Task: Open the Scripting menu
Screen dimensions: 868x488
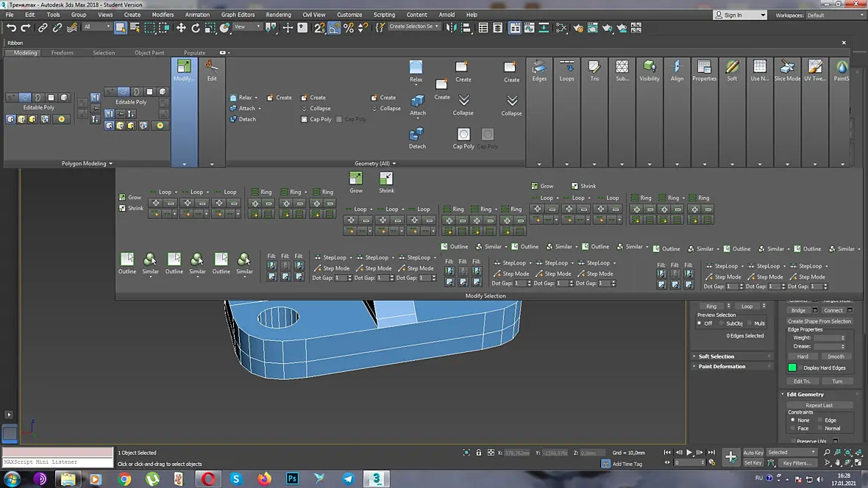Action: 384,15
